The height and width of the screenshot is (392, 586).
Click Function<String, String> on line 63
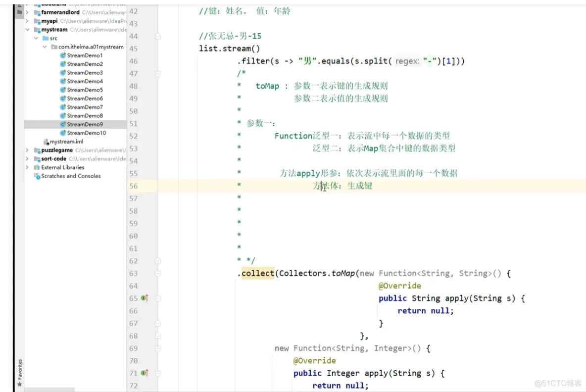pyautogui.click(x=435, y=274)
